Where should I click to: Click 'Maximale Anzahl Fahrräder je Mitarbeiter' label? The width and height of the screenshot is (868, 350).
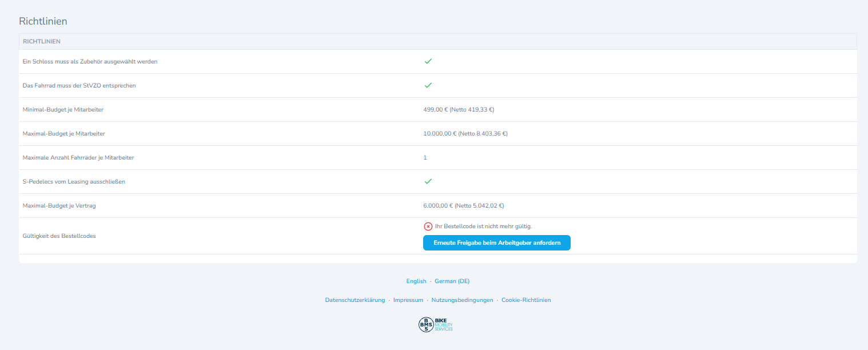pos(78,157)
